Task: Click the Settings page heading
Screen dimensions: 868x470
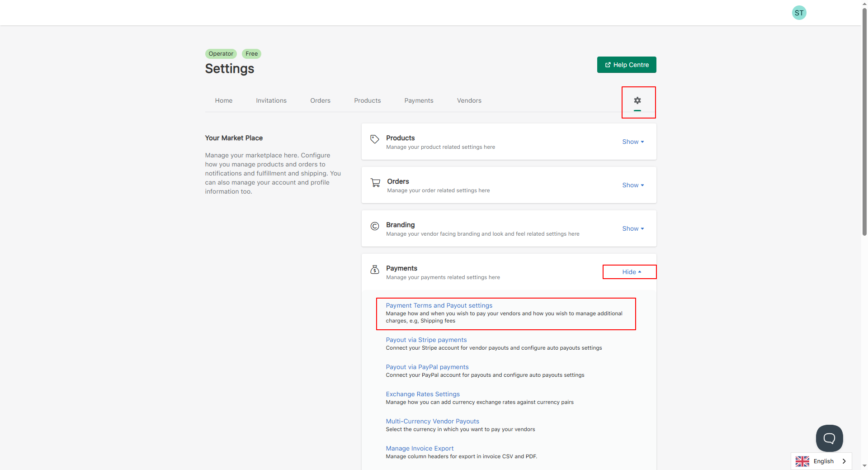Action: pos(230,68)
